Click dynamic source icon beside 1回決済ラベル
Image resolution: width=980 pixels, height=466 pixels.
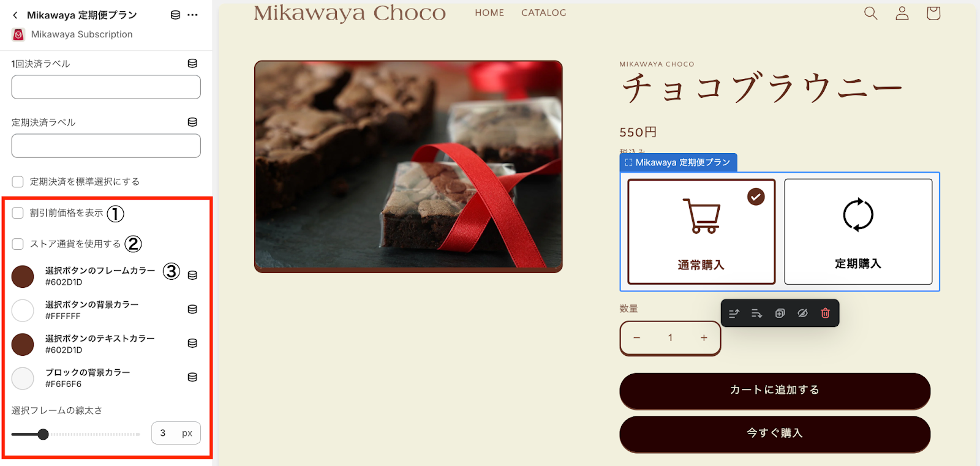tap(192, 63)
